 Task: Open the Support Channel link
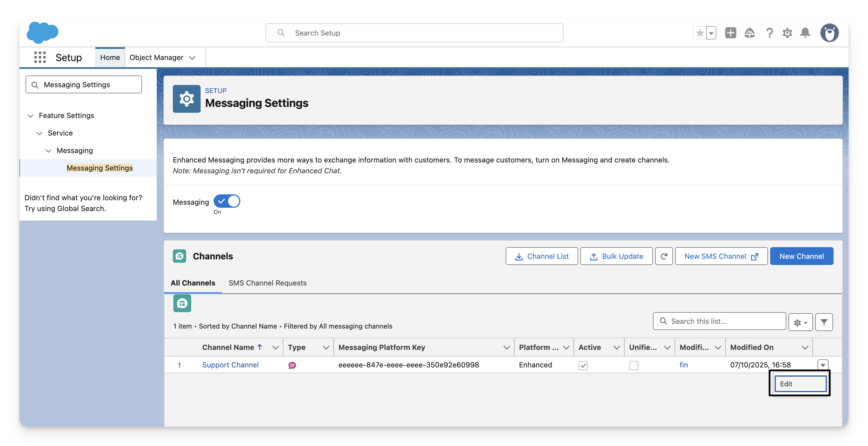(x=230, y=365)
